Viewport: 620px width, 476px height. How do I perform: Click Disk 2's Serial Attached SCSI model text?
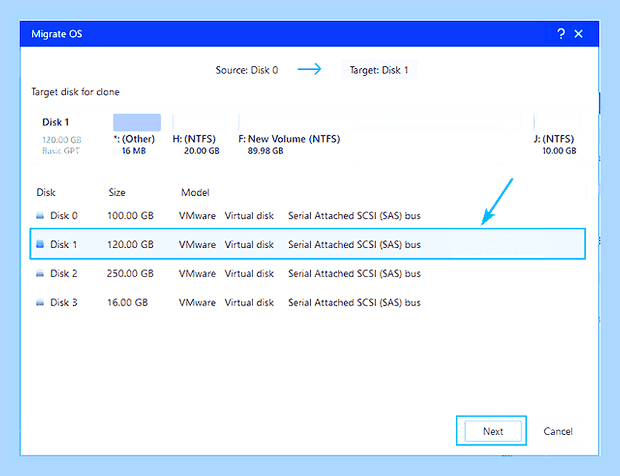tap(354, 273)
